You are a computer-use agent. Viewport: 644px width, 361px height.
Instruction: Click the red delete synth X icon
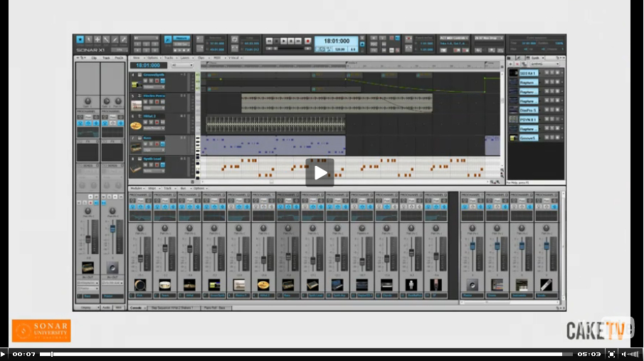[517, 64]
